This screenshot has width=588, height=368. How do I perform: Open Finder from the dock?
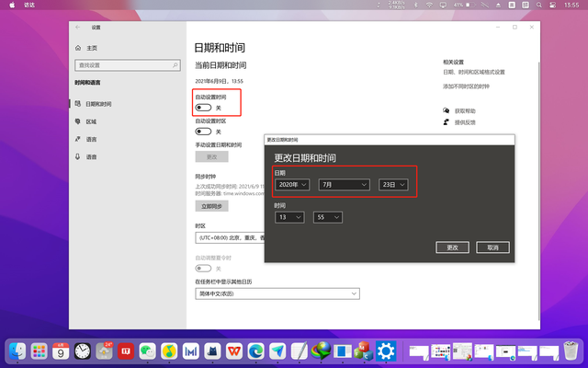click(x=17, y=351)
